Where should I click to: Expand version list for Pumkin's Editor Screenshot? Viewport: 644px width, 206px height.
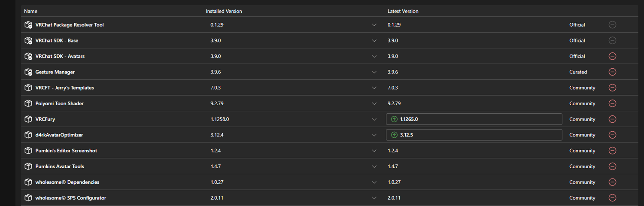[374, 151]
